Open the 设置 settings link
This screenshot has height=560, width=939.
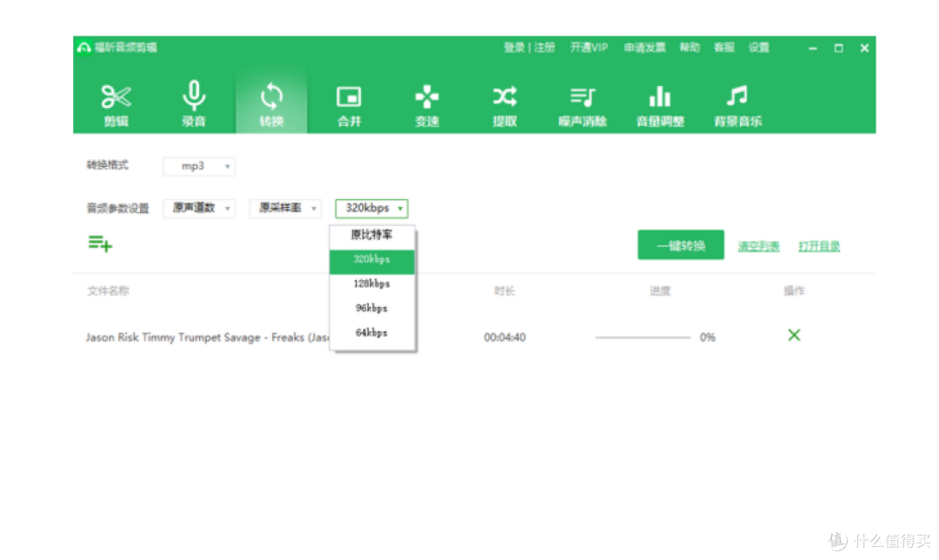[759, 47]
